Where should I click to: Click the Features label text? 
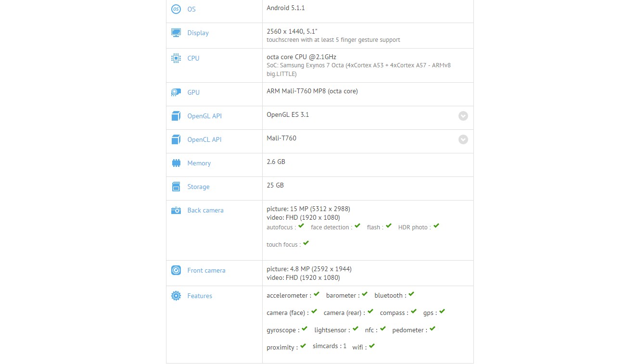(x=200, y=296)
